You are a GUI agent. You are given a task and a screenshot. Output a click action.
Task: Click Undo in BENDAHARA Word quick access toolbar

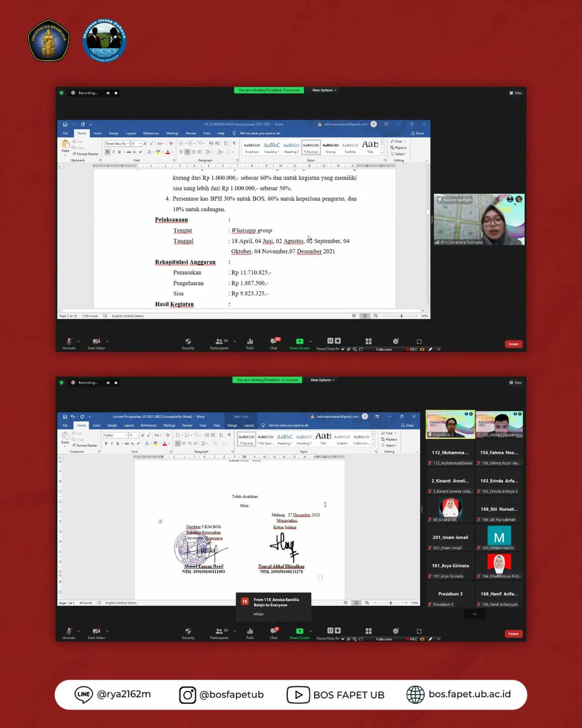[73, 124]
